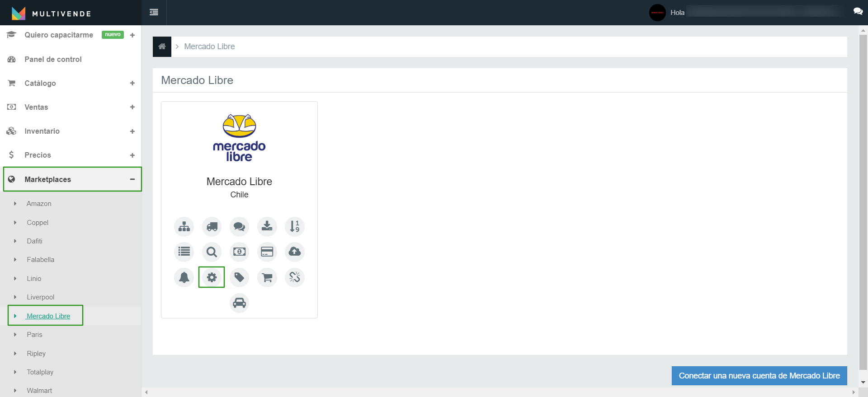Select Amazon in Marketplaces list
This screenshot has height=397, width=868.
(x=39, y=204)
